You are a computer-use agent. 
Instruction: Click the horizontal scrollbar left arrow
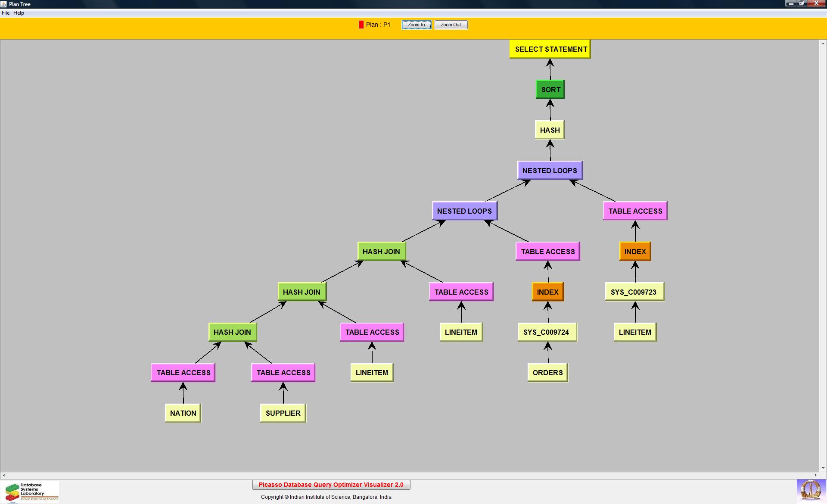click(x=4, y=475)
